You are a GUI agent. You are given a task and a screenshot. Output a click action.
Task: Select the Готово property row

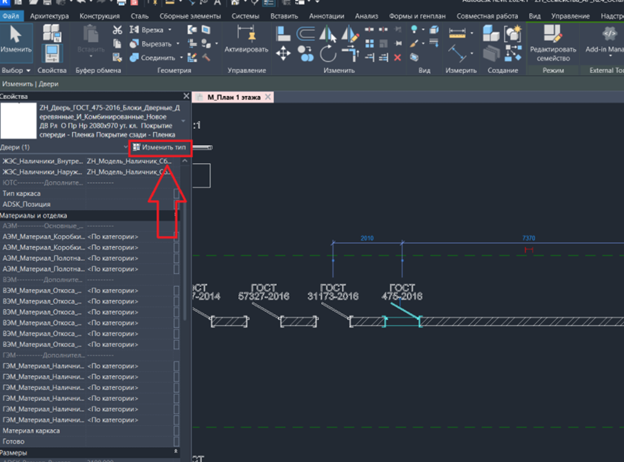tap(90, 441)
